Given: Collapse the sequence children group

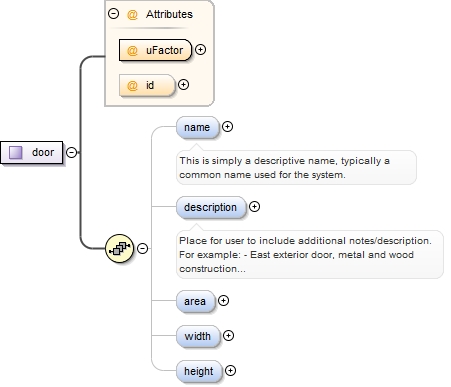Looking at the screenshot, I should 143,248.
